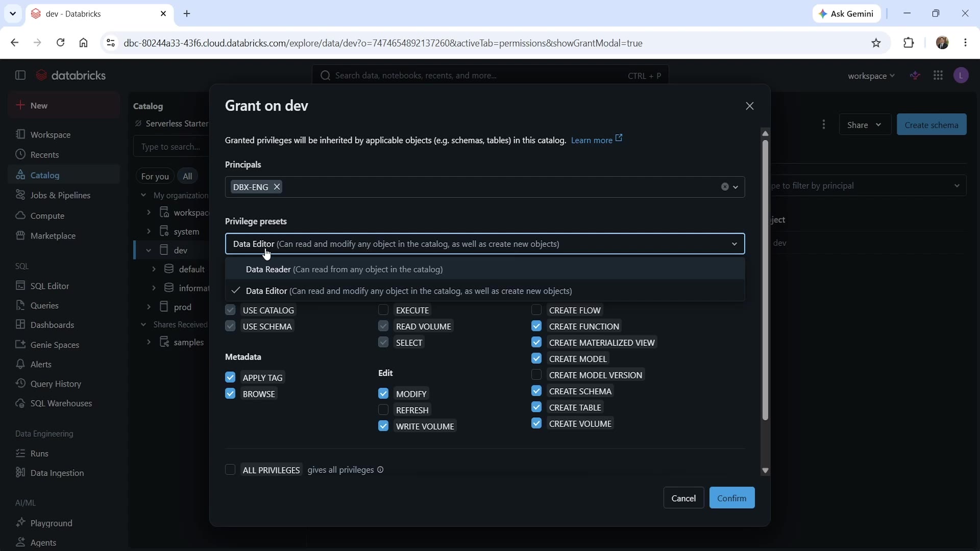Expand the prod catalog tree node
980x551 pixels.
point(149,307)
